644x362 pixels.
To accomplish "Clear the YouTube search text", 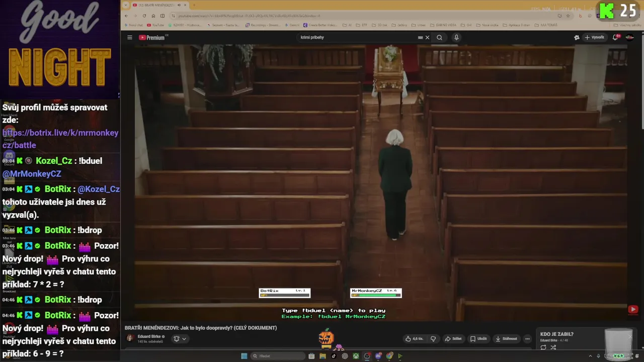I will pos(427,37).
